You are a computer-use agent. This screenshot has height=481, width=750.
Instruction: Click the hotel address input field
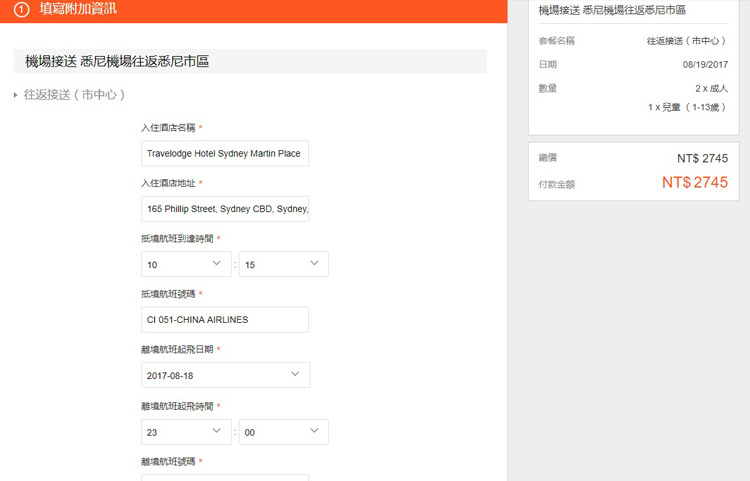(225, 209)
